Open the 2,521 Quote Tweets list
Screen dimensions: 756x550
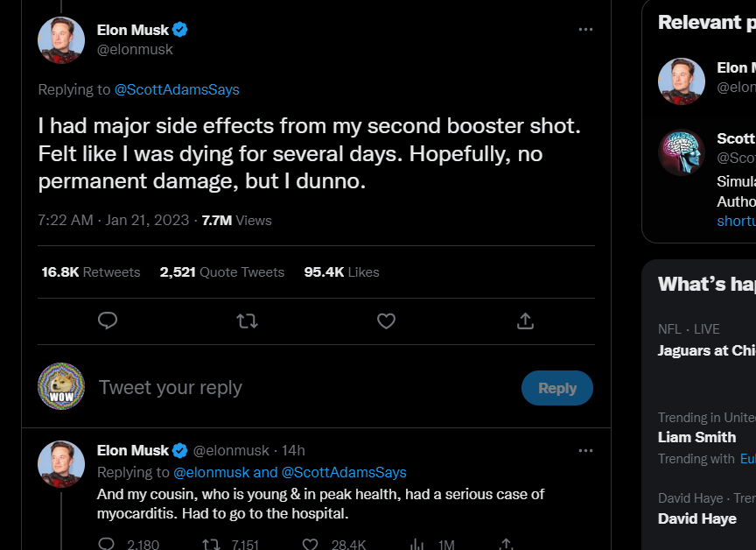coord(222,272)
